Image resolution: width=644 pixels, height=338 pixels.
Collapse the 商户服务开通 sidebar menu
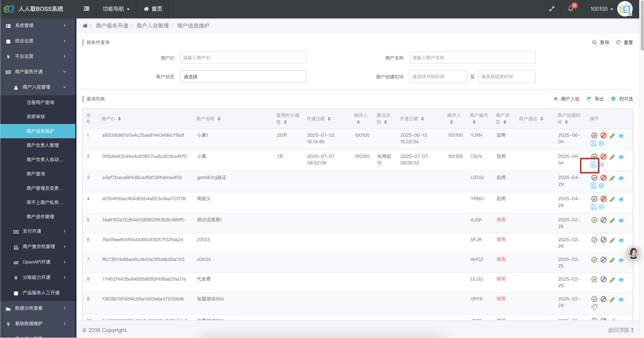point(38,72)
